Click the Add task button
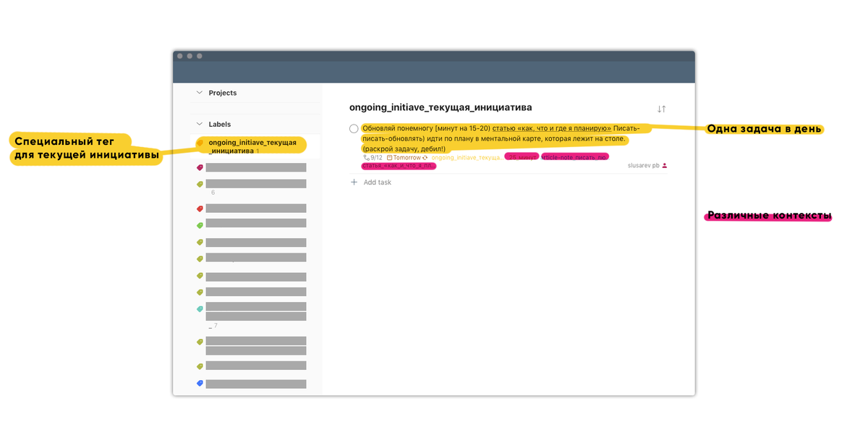Image resolution: width=868 pixels, height=446 pixels. pos(371,182)
